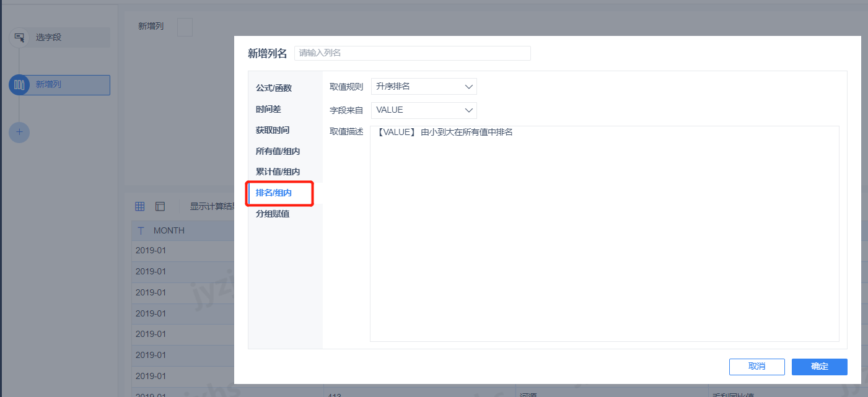The height and width of the screenshot is (397, 868).
Task: Select the 公式/函数 tab
Action: (274, 88)
